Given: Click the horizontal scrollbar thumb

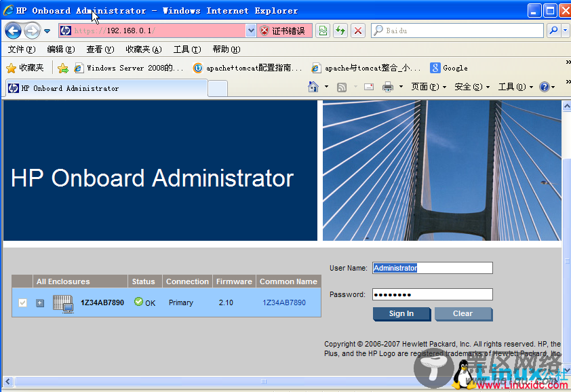Looking at the screenshot, I should 264,381.
